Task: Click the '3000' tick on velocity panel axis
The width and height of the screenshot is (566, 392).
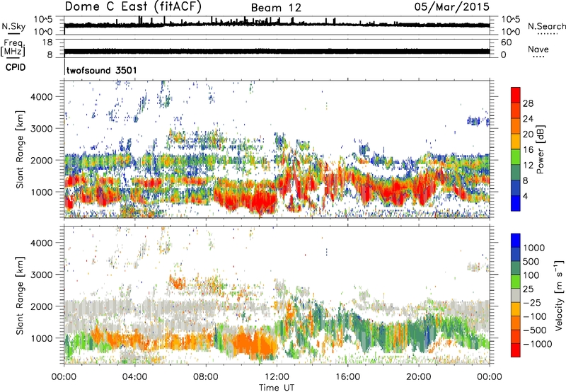Action: (x=41, y=275)
